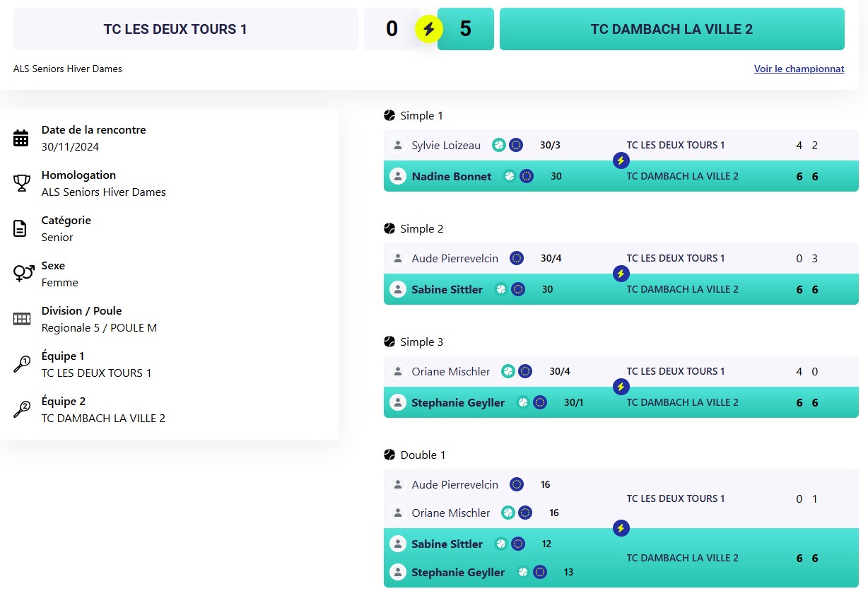Click Sylvie Loizeau's tennis ball badge icon

tap(499, 145)
